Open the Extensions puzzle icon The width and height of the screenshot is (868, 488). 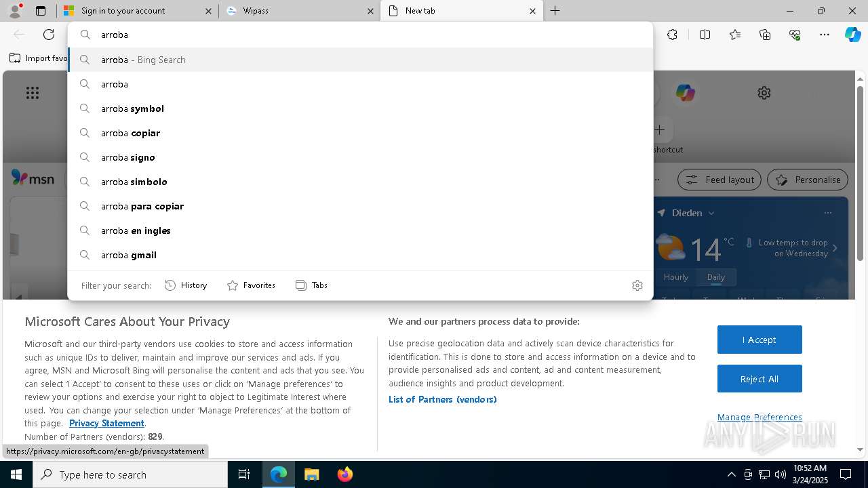click(672, 35)
